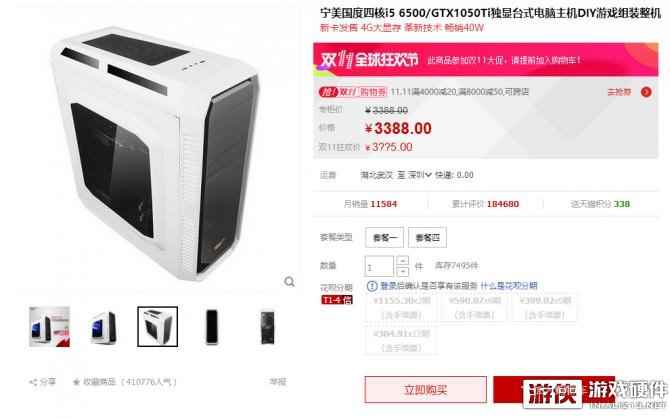Click the star favorite icon to collect item
This screenshot has height=418, width=670.
pos(76,382)
